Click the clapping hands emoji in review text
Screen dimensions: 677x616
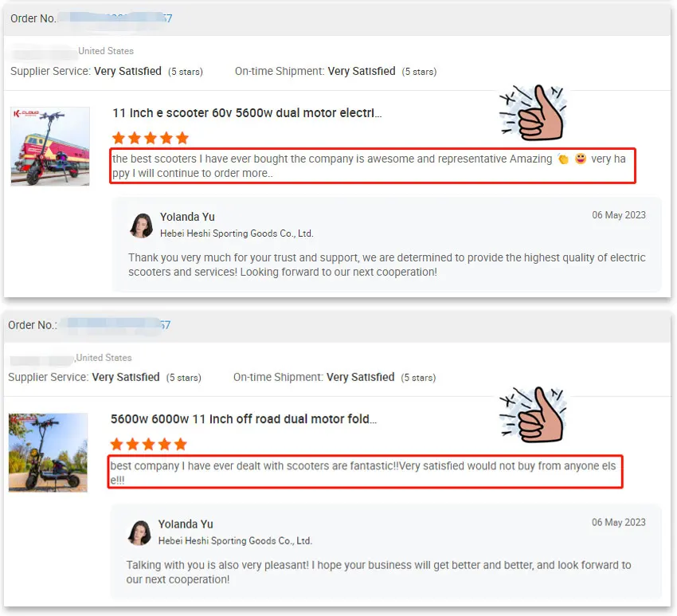click(x=563, y=159)
